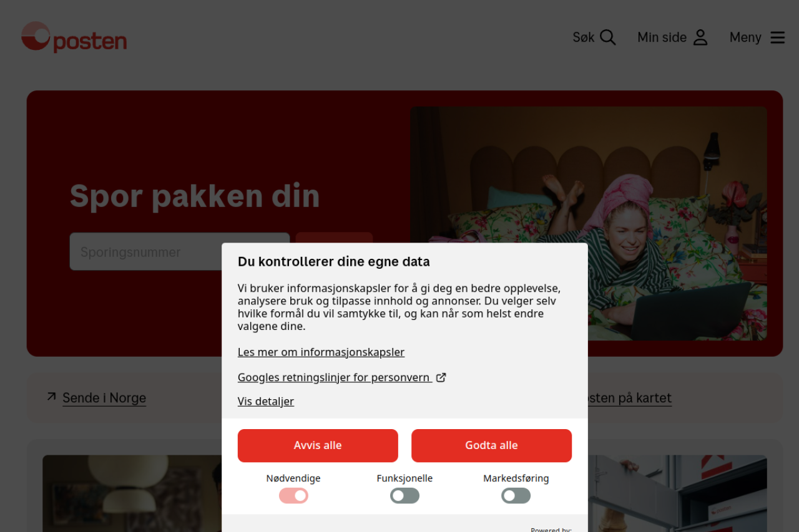799x532 pixels.
Task: Open the Meny navigation item
Action: click(757, 37)
